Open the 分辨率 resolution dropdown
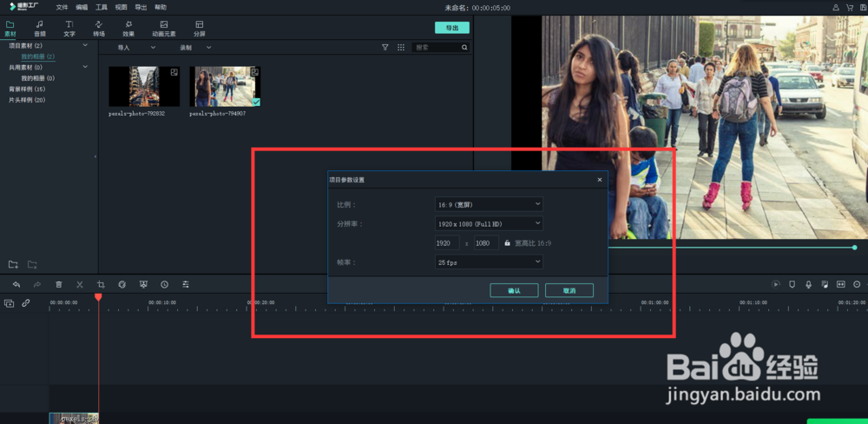The width and height of the screenshot is (868, 424). pyautogui.click(x=489, y=223)
